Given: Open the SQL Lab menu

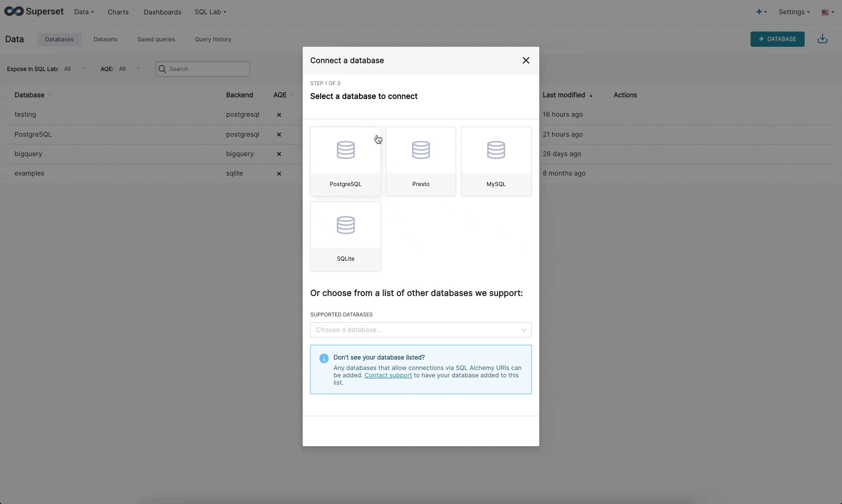Looking at the screenshot, I should [x=210, y=12].
